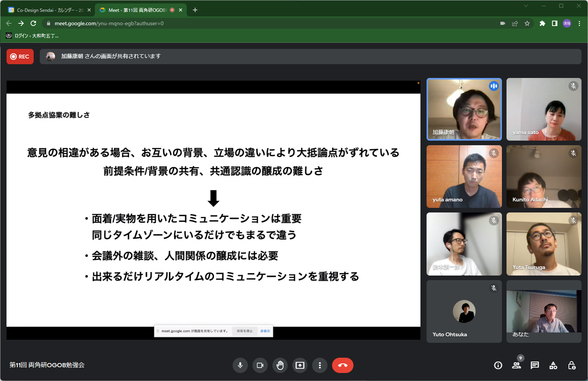Toggle the microphone mute button
This screenshot has width=588, height=381.
[240, 365]
